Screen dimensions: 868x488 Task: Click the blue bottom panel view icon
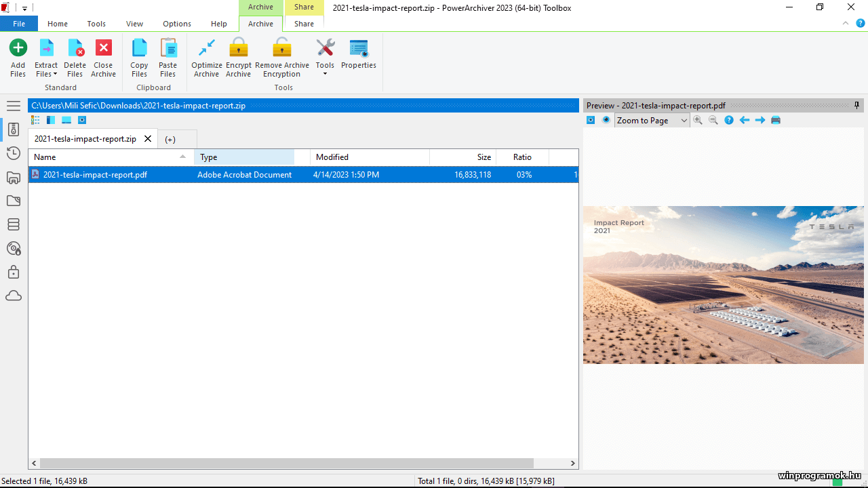point(66,120)
